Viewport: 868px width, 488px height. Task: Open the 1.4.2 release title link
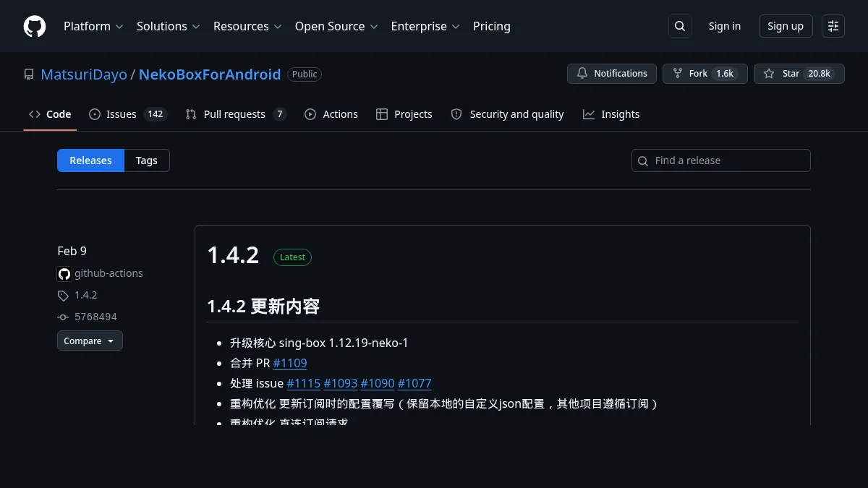pos(233,255)
